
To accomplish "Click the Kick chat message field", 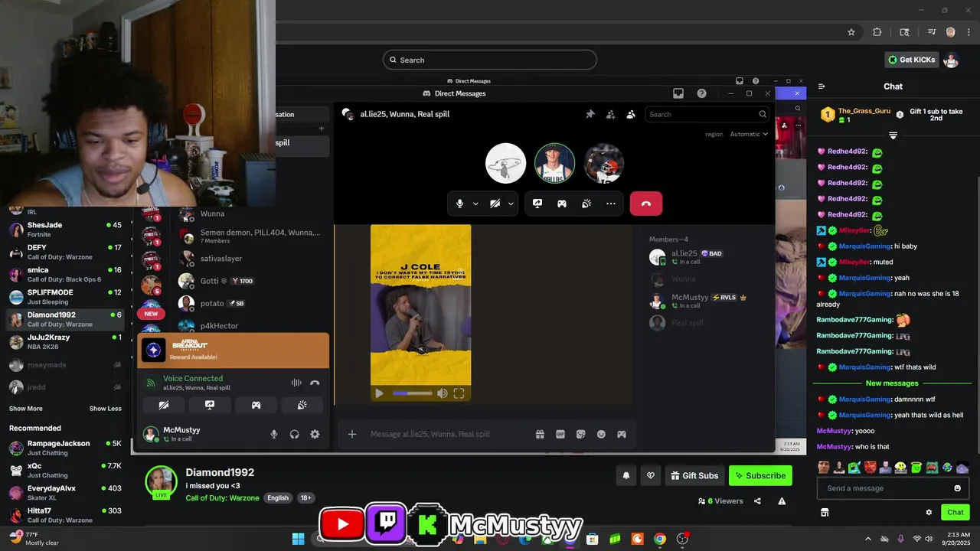I will pyautogui.click(x=892, y=488).
